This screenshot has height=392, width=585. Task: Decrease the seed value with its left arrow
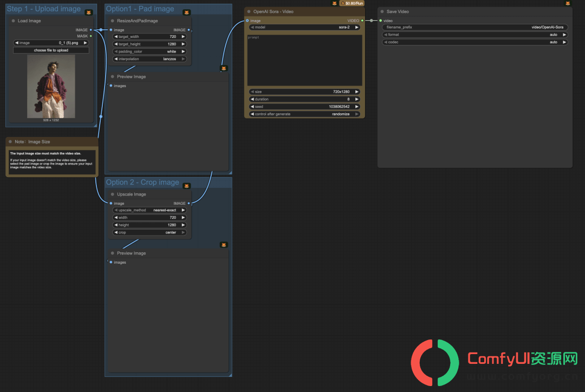[252, 107]
